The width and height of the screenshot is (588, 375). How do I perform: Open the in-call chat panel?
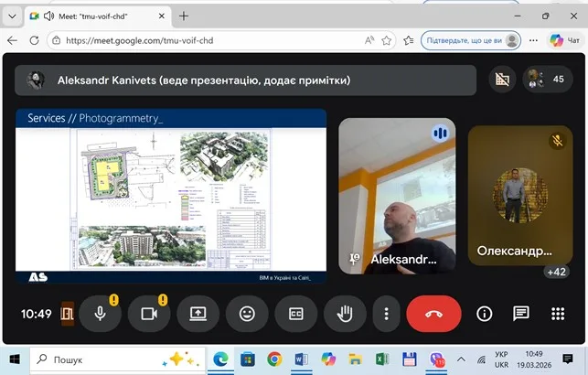point(521,314)
